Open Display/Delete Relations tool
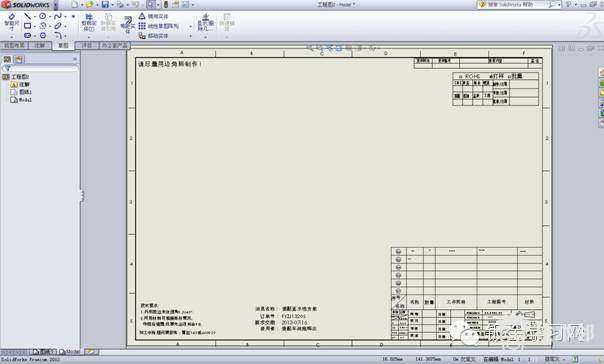This screenshot has height=364, width=604. click(x=206, y=22)
